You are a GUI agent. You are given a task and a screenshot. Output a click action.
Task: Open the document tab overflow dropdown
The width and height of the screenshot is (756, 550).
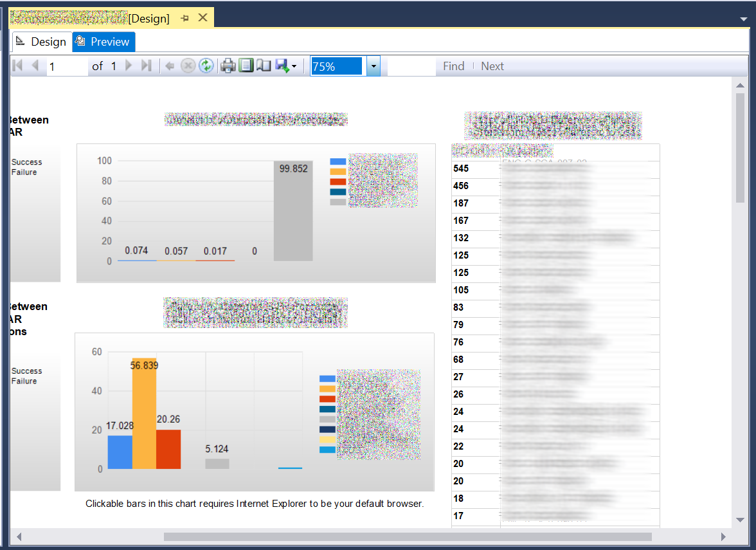coord(743,19)
